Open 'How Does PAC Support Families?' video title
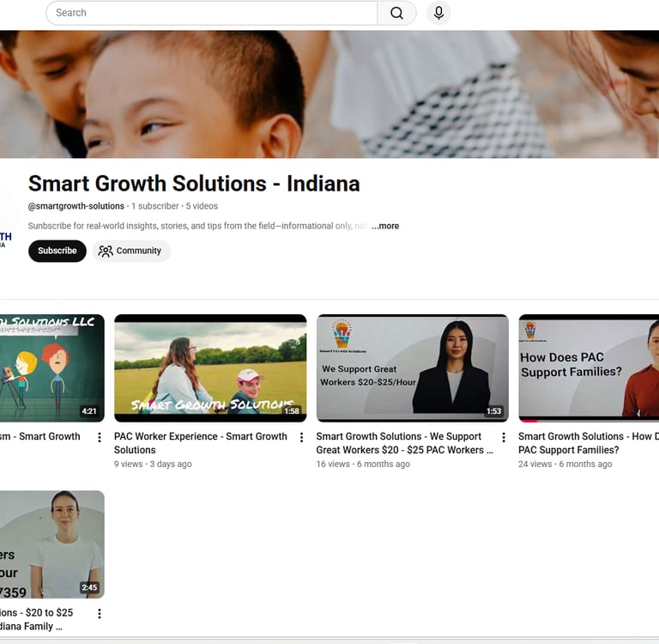Viewport: 659px width, 644px height. point(589,443)
